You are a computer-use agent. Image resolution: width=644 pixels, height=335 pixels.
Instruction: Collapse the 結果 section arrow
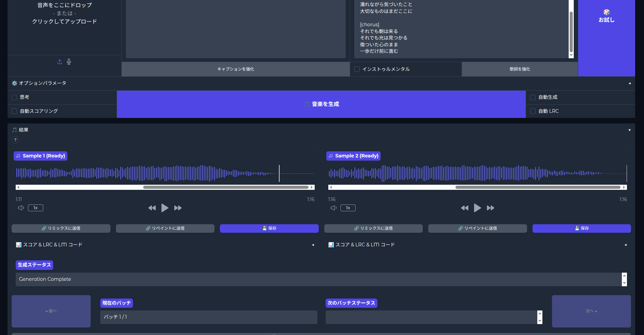(629, 130)
